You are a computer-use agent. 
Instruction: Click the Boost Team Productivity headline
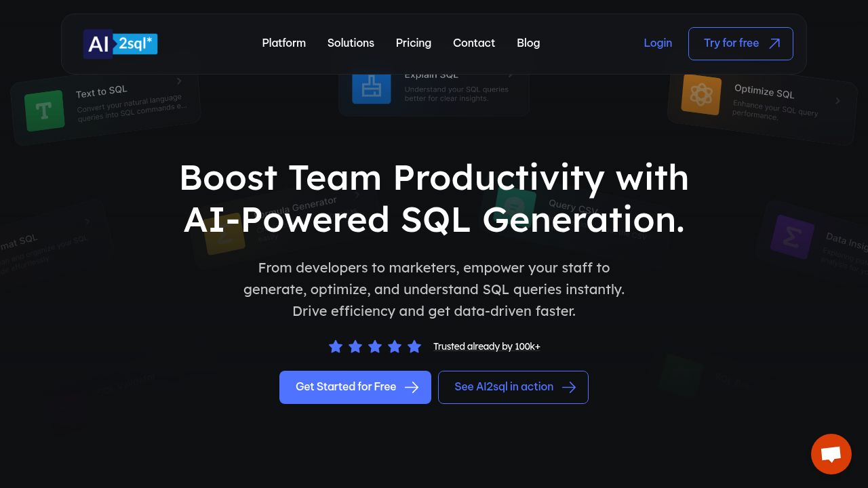tap(434, 199)
